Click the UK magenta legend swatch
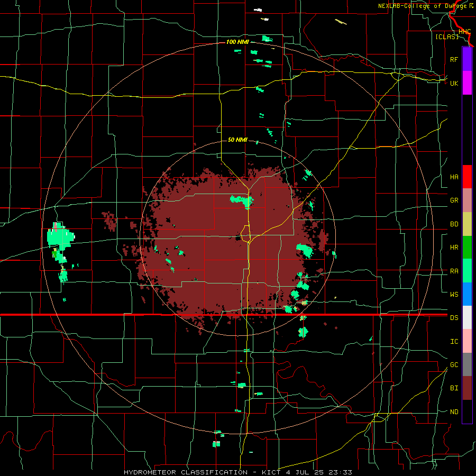476x476 pixels. pyautogui.click(x=467, y=83)
